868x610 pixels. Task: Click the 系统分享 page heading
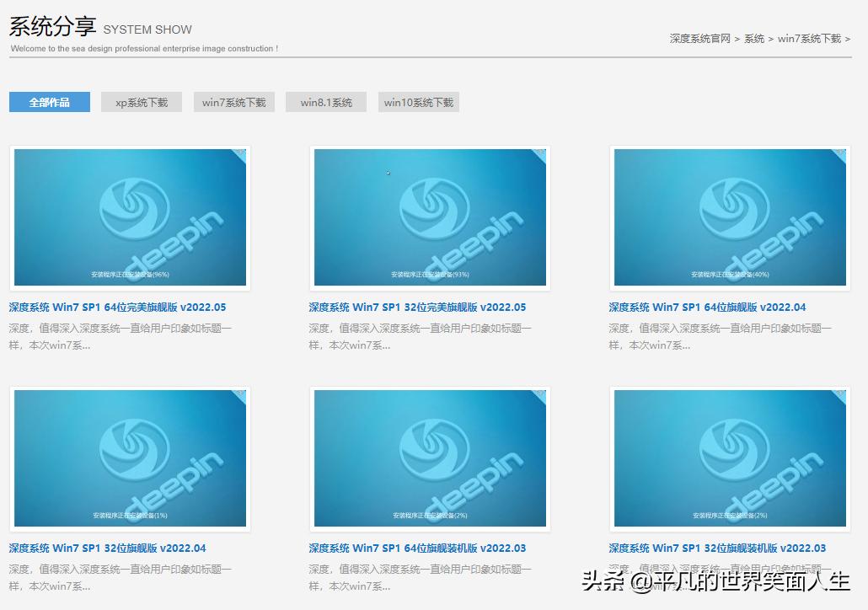point(52,26)
